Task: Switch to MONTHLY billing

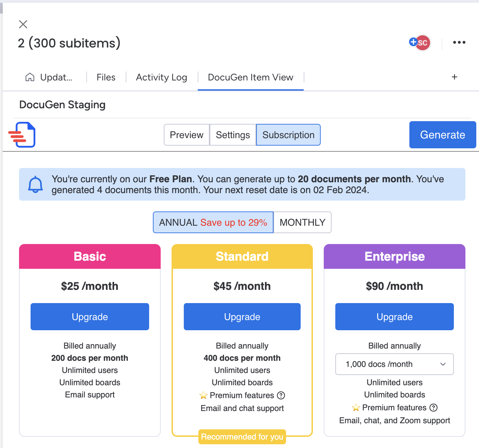Action: point(302,222)
